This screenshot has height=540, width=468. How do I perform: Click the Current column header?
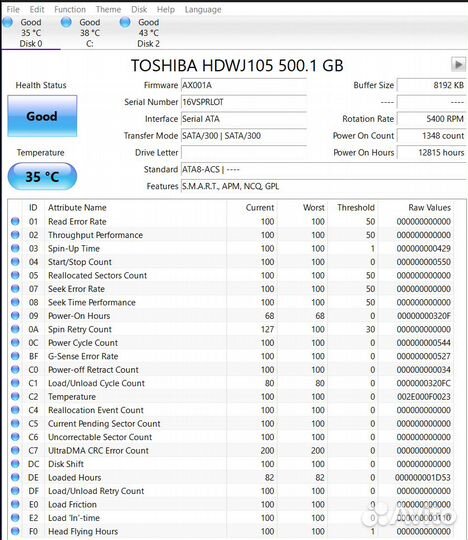click(x=260, y=208)
